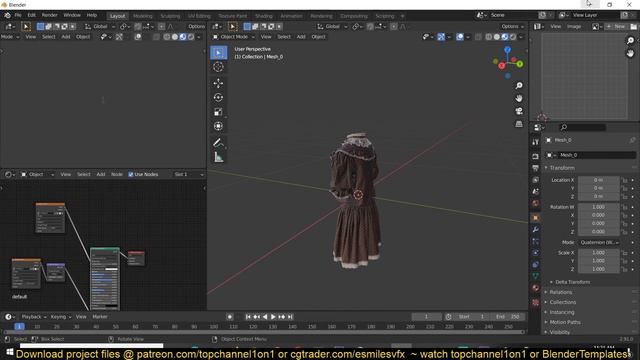The width and height of the screenshot is (640, 360).
Task: Switch to the Modeling workspace tab
Action: pyautogui.click(x=142, y=16)
